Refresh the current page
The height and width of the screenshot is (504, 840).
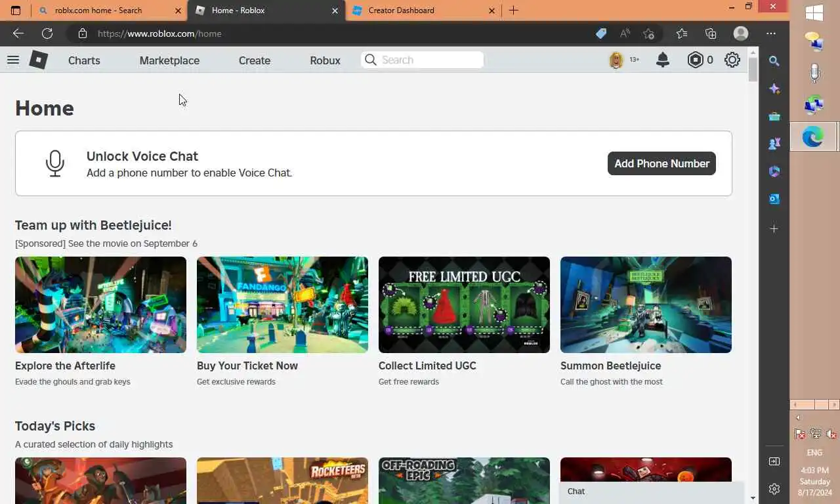[47, 33]
